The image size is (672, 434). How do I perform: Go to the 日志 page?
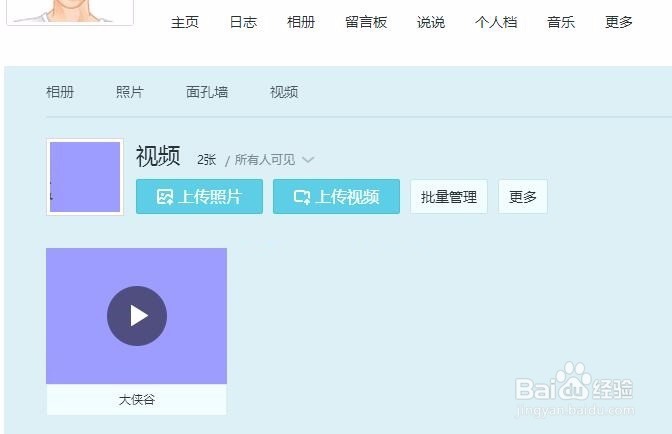pos(243,22)
